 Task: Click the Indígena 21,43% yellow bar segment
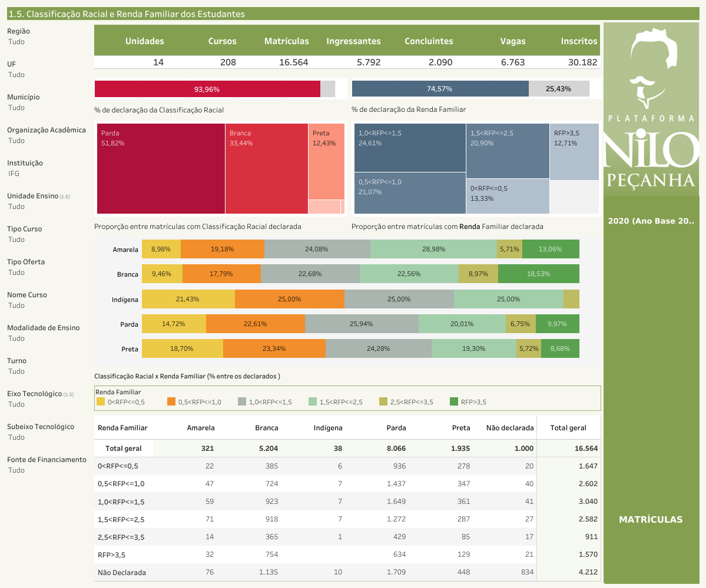[x=188, y=299]
